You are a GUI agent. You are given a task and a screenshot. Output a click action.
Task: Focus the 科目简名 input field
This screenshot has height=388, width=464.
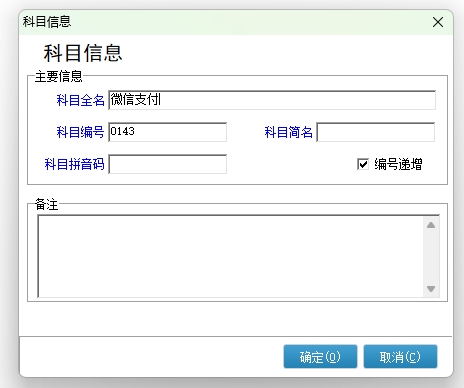click(x=376, y=132)
